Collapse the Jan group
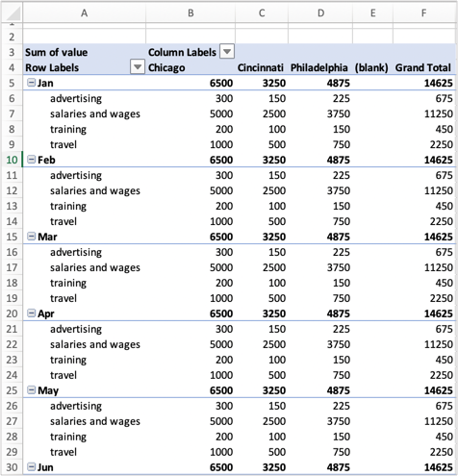 (x=31, y=83)
